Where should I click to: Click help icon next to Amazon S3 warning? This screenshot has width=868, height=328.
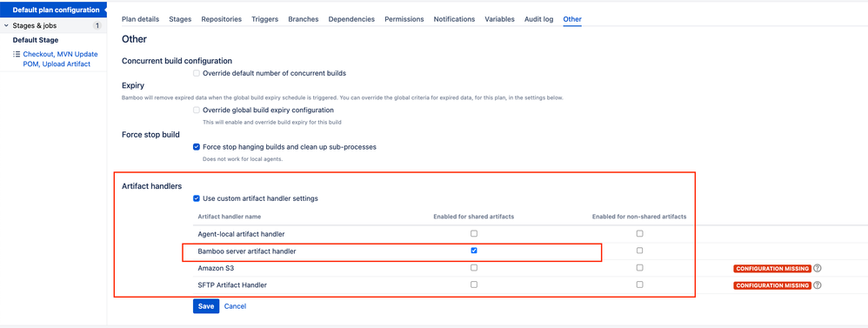817,268
